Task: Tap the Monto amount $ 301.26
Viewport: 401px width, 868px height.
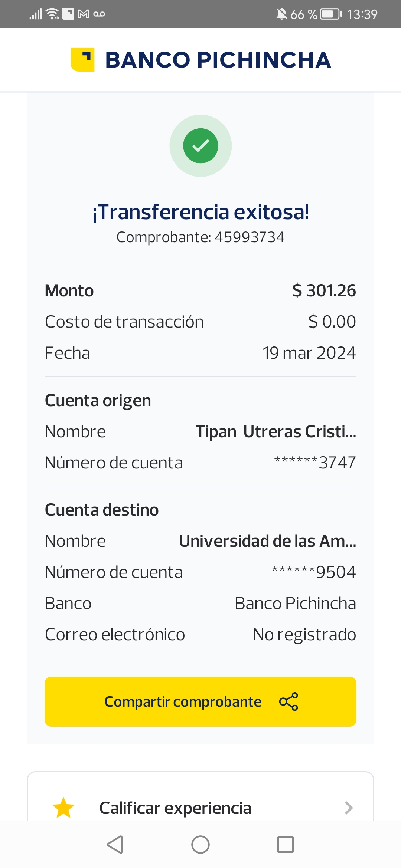Action: point(324,291)
